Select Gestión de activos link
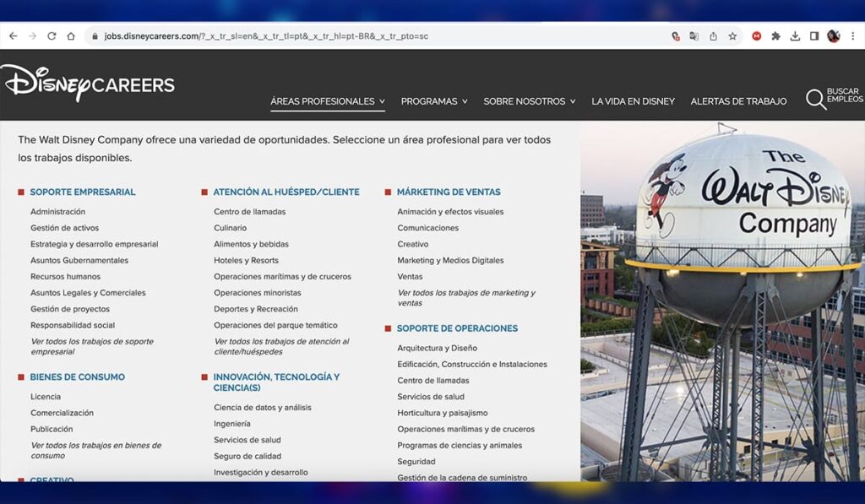 pyautogui.click(x=64, y=228)
